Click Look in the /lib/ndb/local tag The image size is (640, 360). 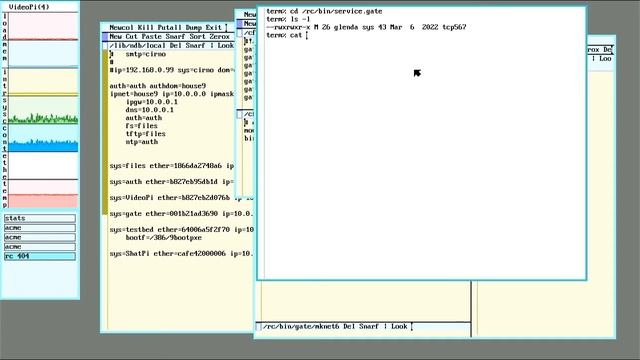coord(226,45)
